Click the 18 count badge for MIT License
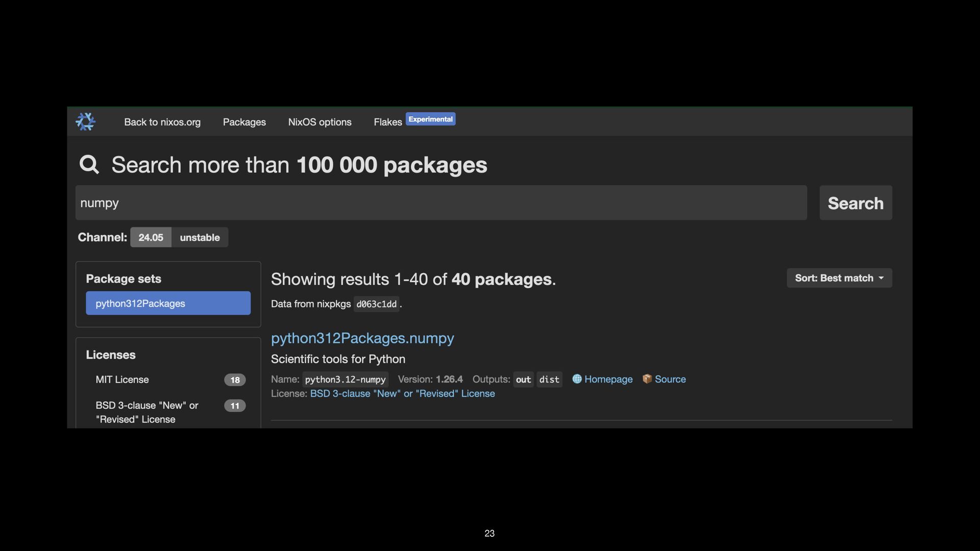Screen dimensions: 980x551 pos(235,380)
